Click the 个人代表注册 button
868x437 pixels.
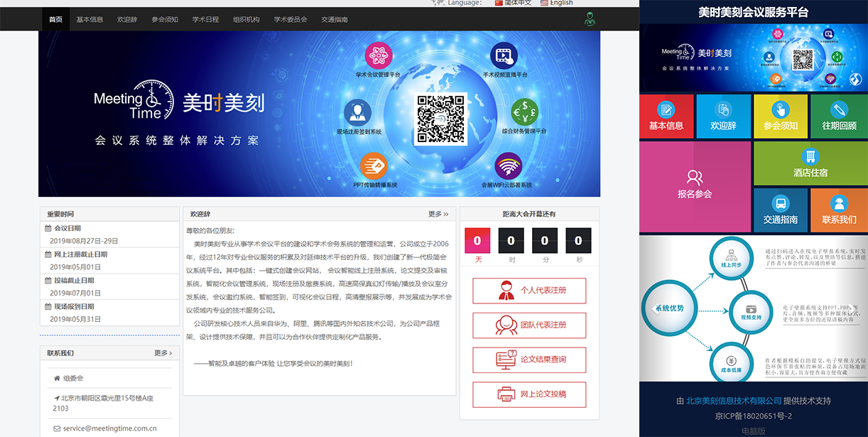tap(529, 291)
